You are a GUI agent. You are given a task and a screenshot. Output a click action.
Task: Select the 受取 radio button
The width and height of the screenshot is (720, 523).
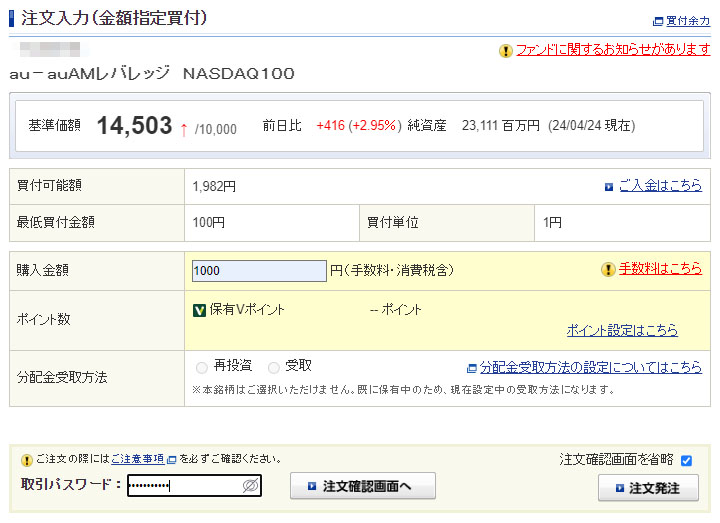[x=274, y=367]
